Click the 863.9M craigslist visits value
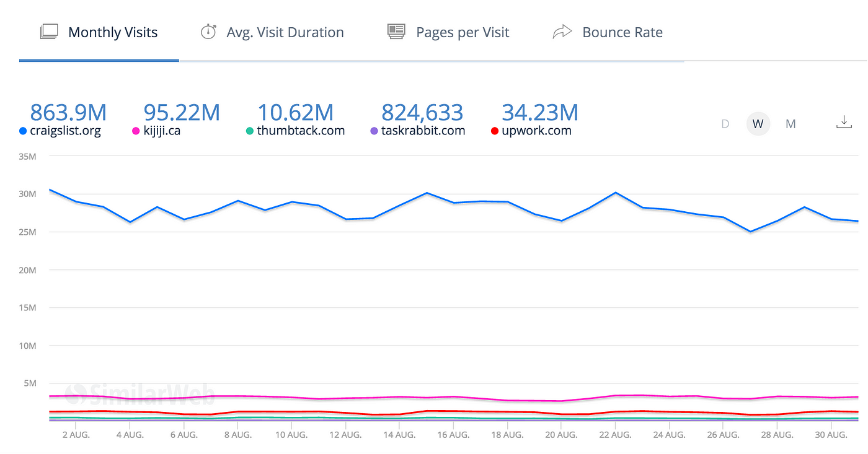The image size is (868, 454). point(68,112)
